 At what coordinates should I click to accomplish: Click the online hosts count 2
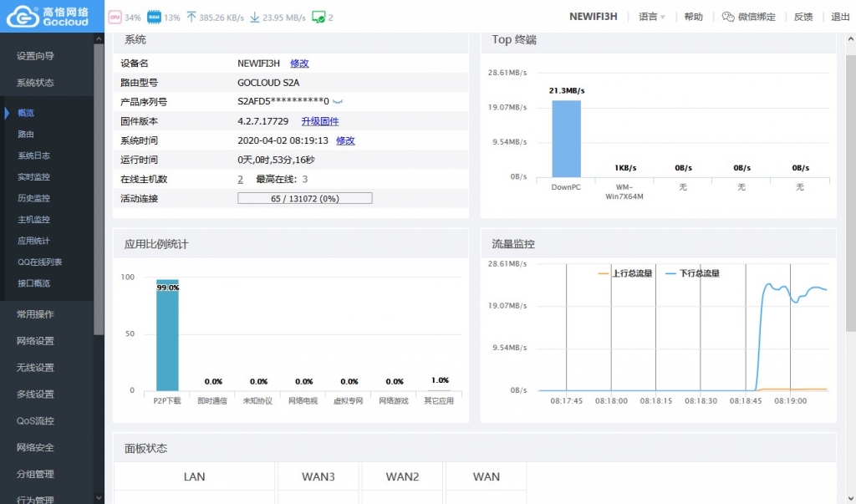(x=240, y=179)
